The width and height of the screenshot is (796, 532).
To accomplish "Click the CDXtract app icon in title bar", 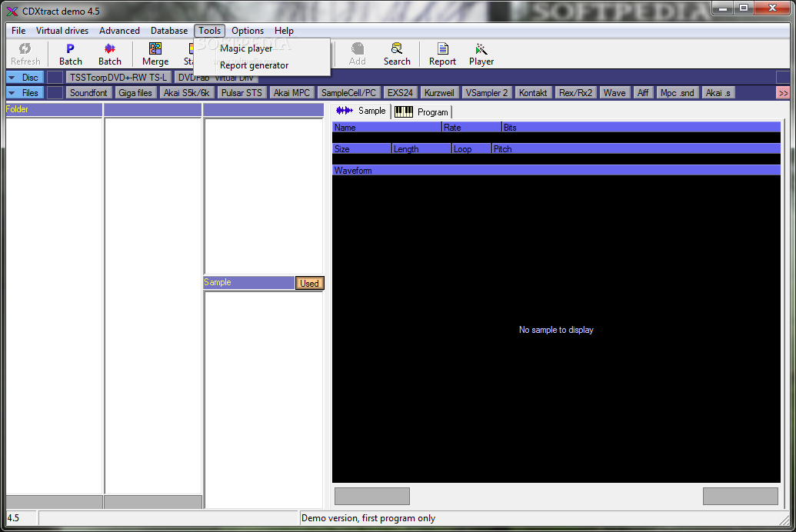I will pos(12,12).
